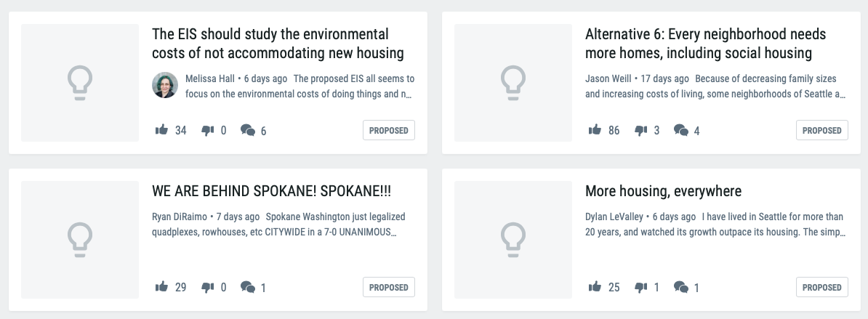Downvote the EIS environmental costs idea
This screenshot has width=868, height=319.
pos(207,131)
